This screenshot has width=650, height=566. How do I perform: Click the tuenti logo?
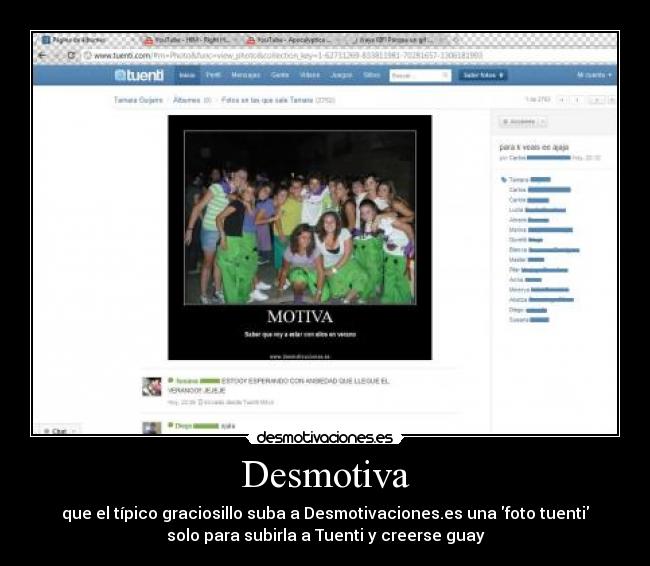[x=139, y=75]
